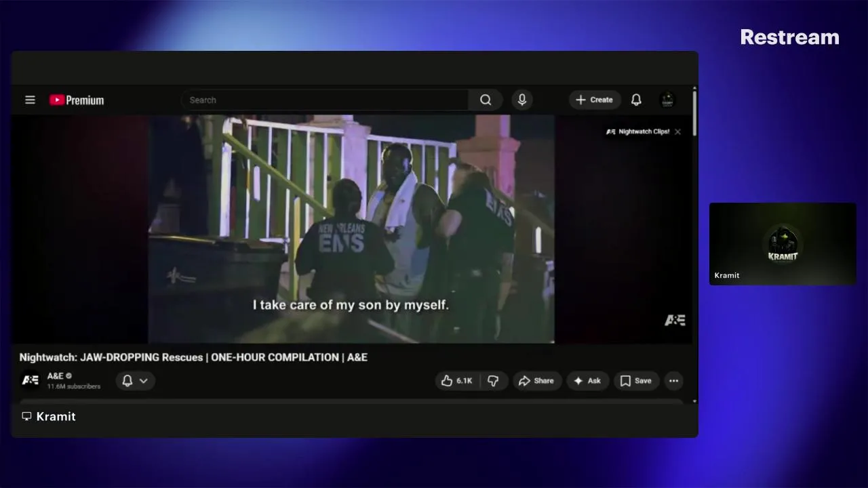Open the Create upload button

click(x=595, y=100)
